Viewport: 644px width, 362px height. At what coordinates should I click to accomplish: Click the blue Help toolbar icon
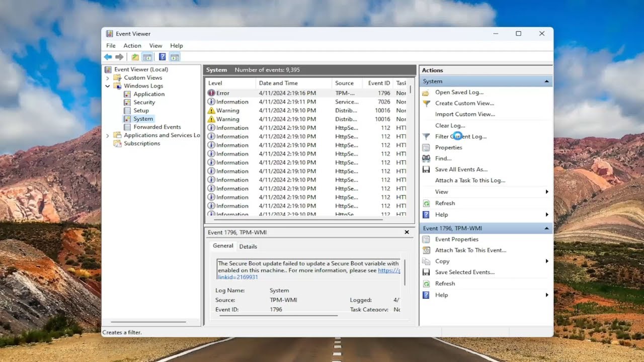163,57
